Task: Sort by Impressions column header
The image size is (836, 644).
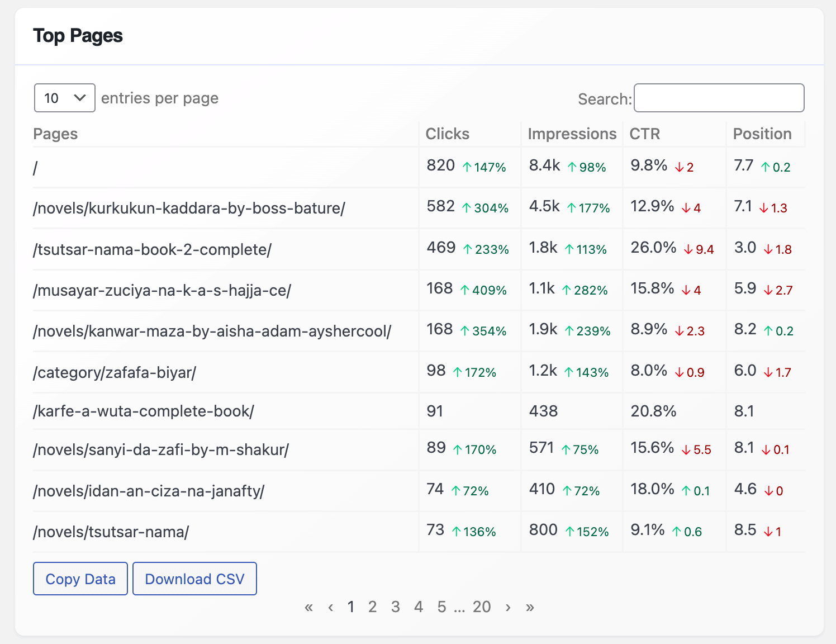Action: 572,134
